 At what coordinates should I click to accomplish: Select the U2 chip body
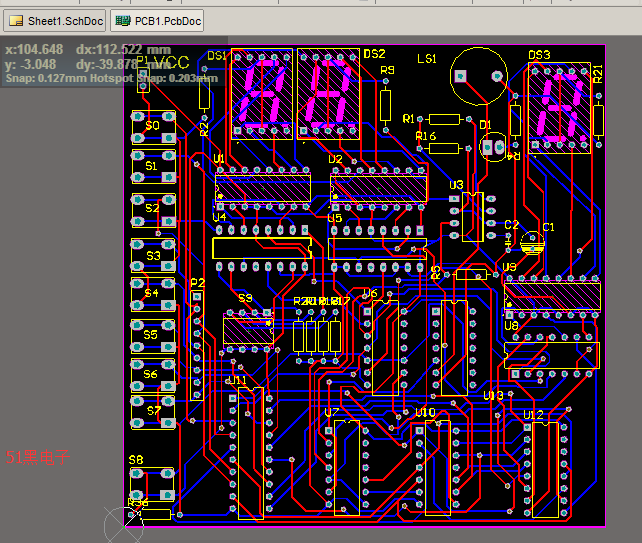tap(379, 189)
